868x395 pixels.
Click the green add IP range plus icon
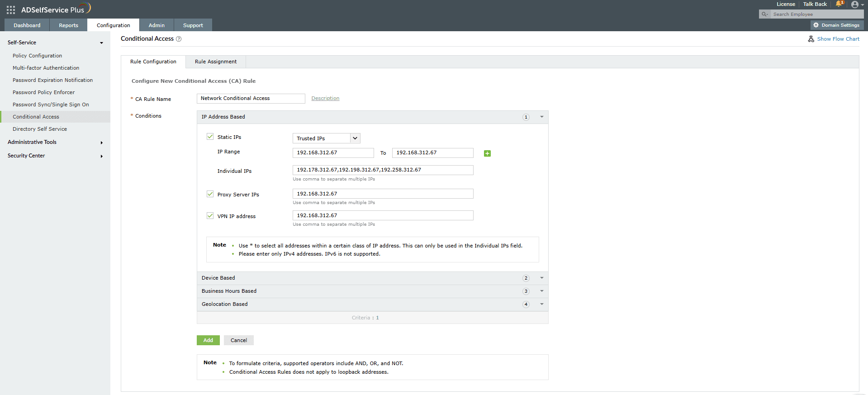(487, 153)
